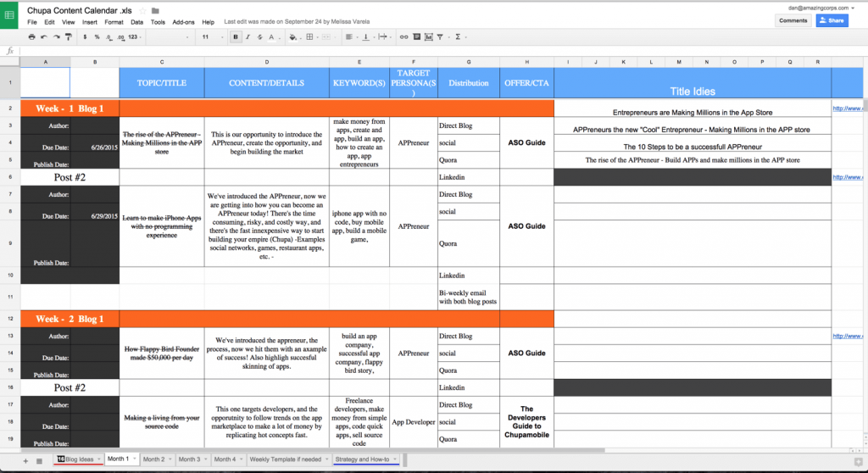868x473 pixels.
Task: Expand the Month 2 tab dropdown arrow
Action: pyautogui.click(x=170, y=459)
